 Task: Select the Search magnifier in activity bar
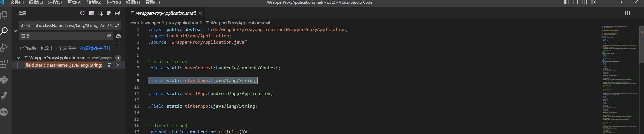(4, 31)
